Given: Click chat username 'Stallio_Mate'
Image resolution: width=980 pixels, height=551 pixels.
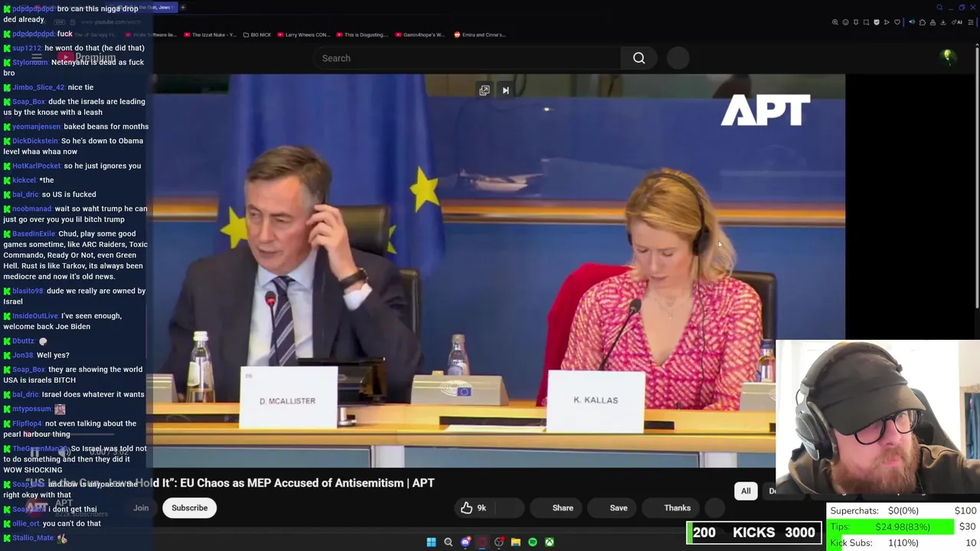Looking at the screenshot, I should click(33, 538).
